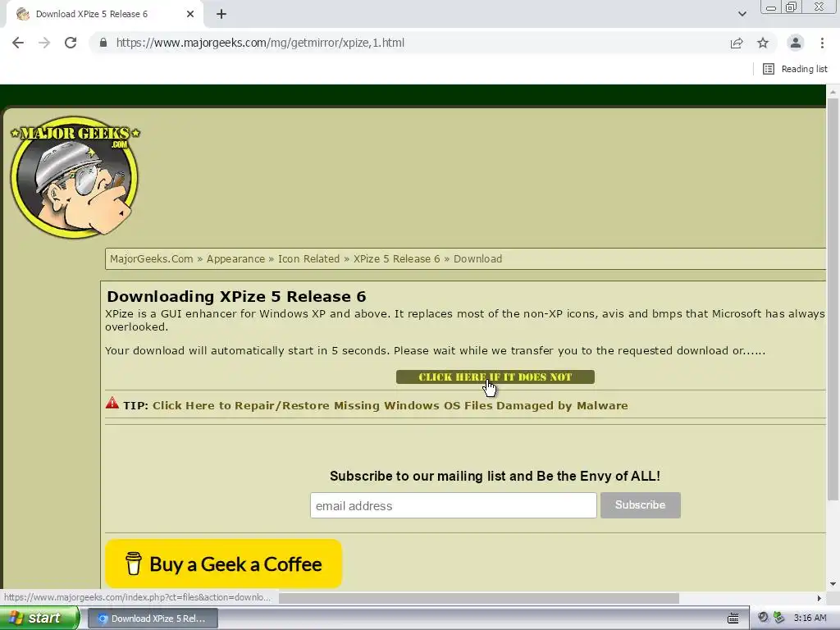The width and height of the screenshot is (840, 630).
Task: Open the Reading list
Action: click(x=795, y=69)
